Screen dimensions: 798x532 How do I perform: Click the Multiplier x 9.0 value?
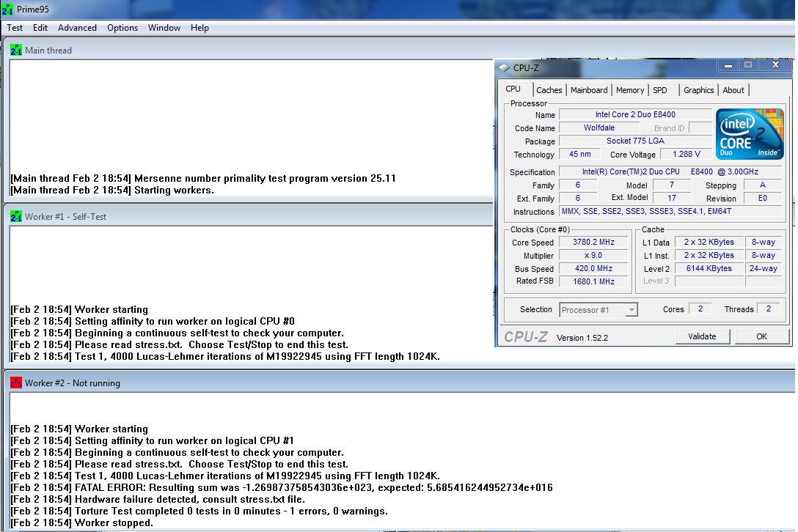[x=593, y=255]
